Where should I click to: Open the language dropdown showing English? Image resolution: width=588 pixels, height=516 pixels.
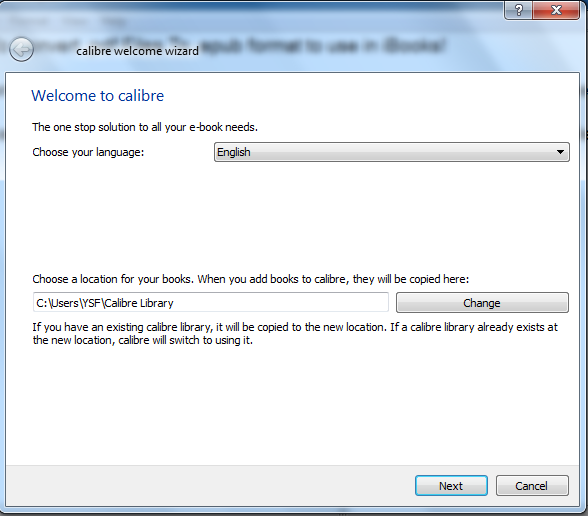392,152
